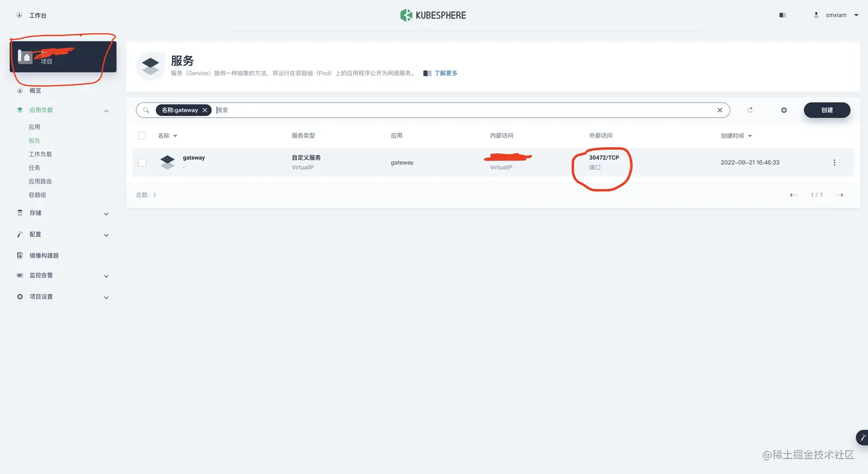Click the gateway service icon
868x474 pixels.
point(168,162)
